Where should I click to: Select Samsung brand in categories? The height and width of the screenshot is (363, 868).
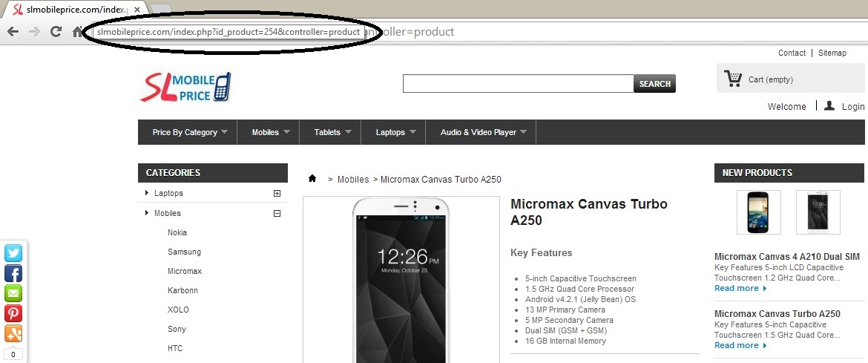[184, 252]
